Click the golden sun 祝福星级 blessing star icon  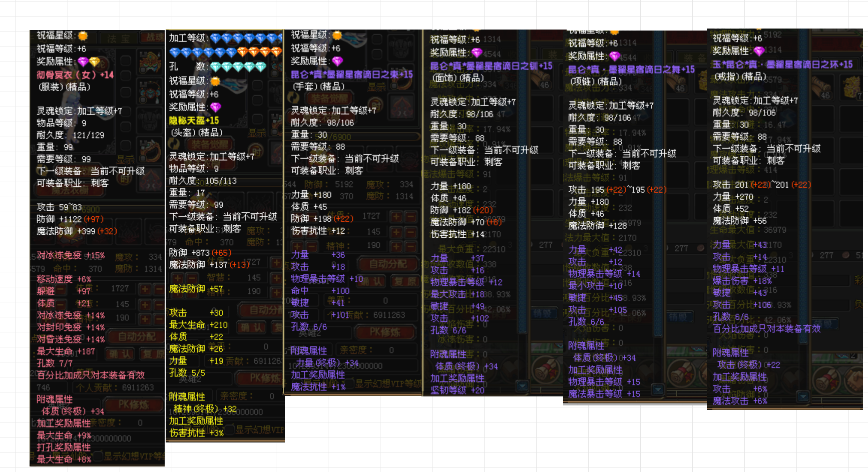click(82, 37)
